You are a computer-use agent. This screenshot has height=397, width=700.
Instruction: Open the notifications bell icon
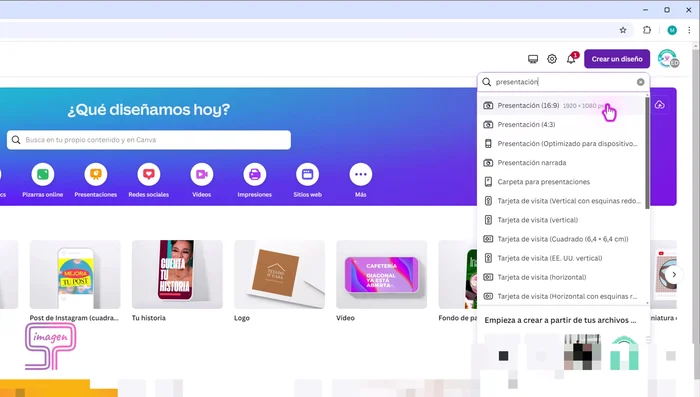point(571,59)
